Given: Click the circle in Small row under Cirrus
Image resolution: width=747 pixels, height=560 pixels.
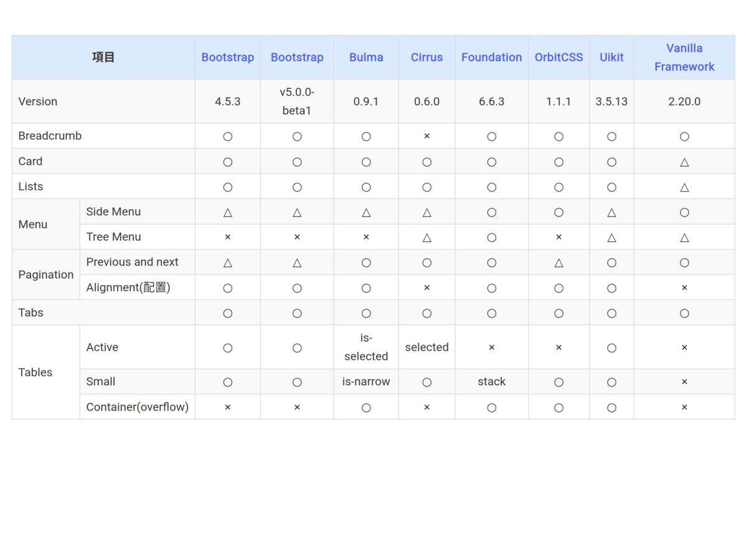Looking at the screenshot, I should 427,382.
